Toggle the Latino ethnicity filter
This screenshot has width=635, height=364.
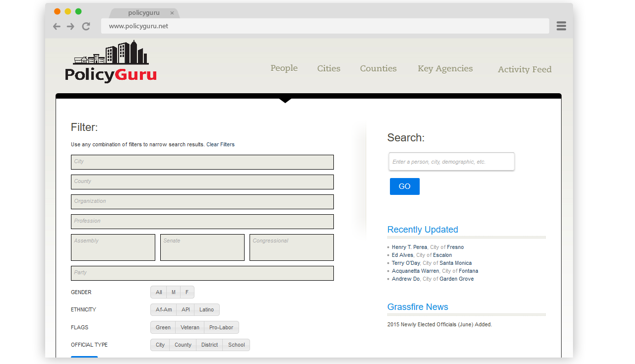(206, 309)
